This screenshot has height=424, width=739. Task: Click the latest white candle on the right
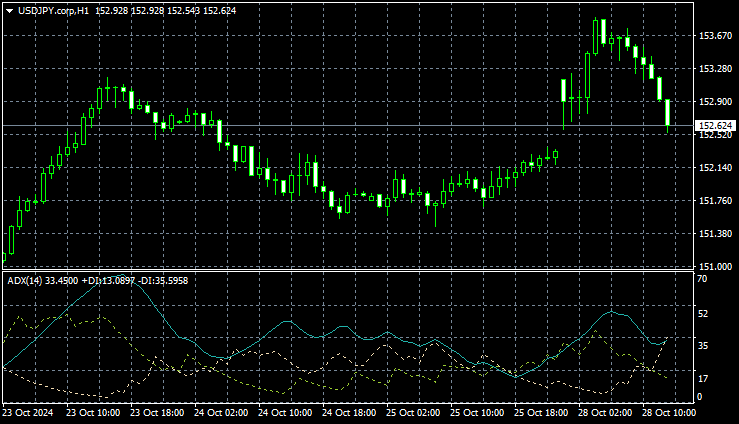(667, 113)
